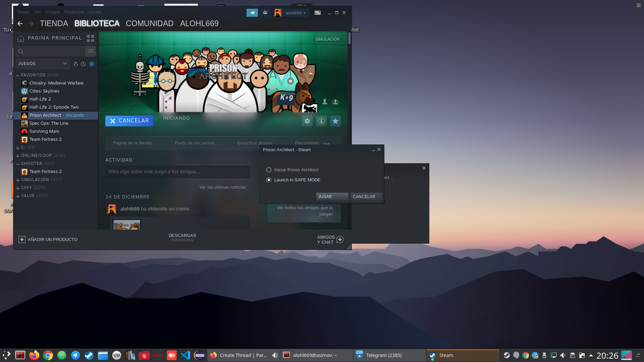Switch to COMUNIDAD tab

(x=150, y=23)
